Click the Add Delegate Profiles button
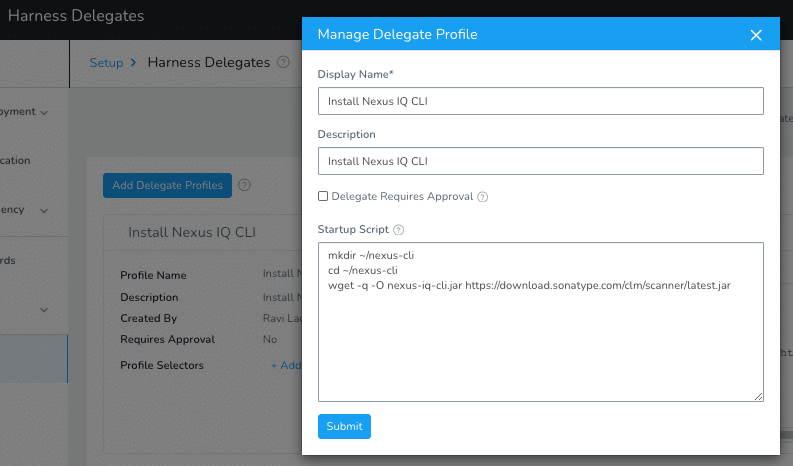 (x=167, y=185)
